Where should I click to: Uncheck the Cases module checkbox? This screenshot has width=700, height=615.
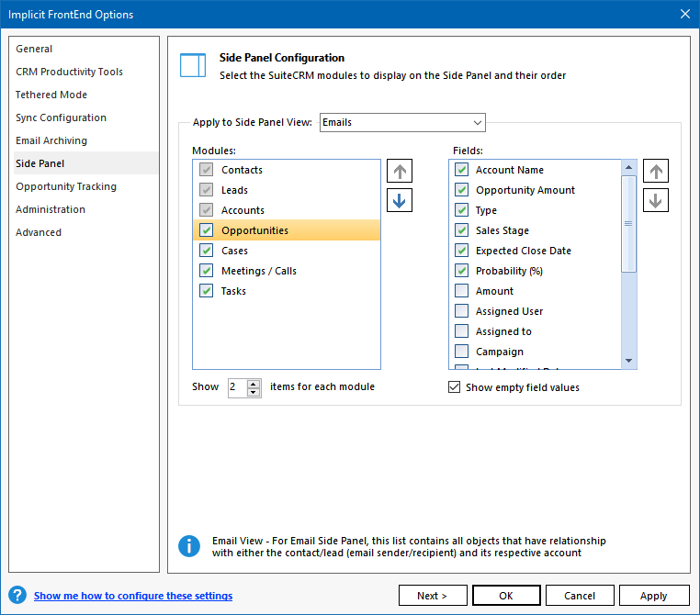[x=207, y=251]
